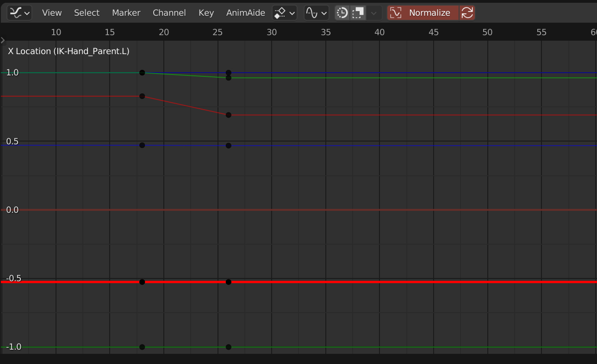Click frame 55 on the timeline ruler
This screenshot has height=364, width=597.
pos(541,32)
